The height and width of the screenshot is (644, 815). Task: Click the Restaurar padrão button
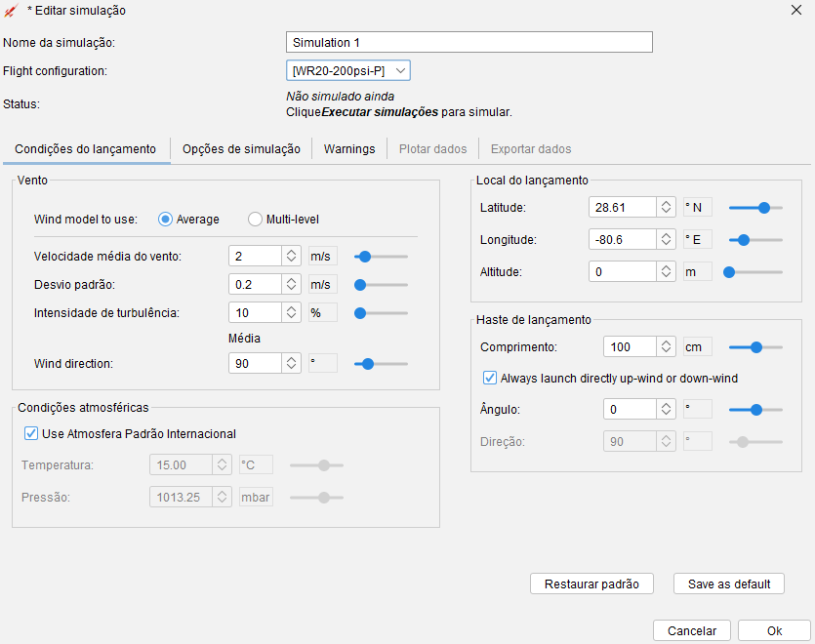(591, 584)
